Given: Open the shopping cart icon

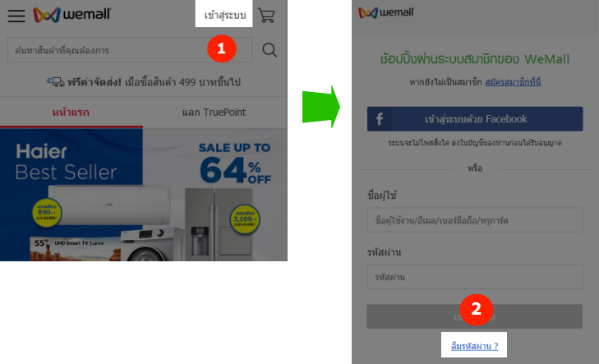Looking at the screenshot, I should pyautogui.click(x=267, y=16).
